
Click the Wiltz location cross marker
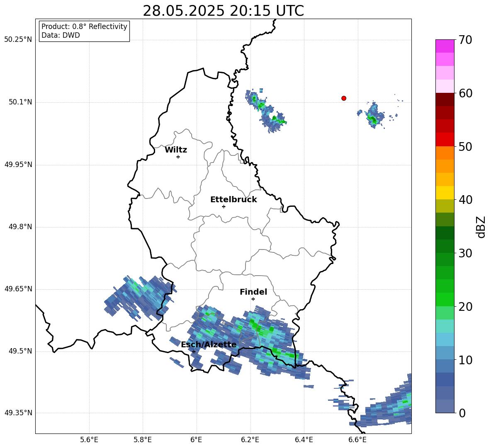(178, 157)
